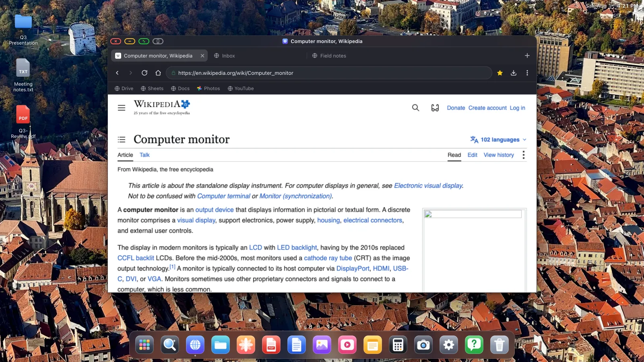This screenshot has height=362, width=644.
Task: Toggle the table of contents icon
Action: pos(122,140)
